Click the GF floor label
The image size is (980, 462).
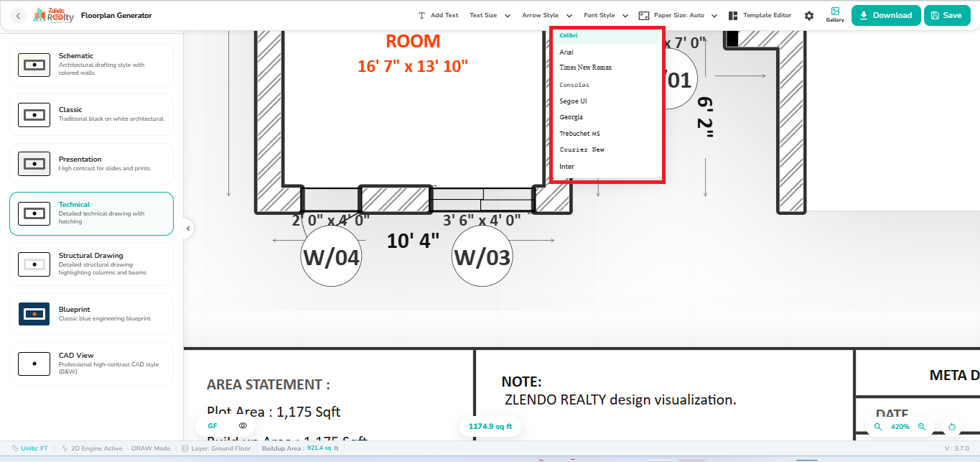pyautogui.click(x=213, y=426)
